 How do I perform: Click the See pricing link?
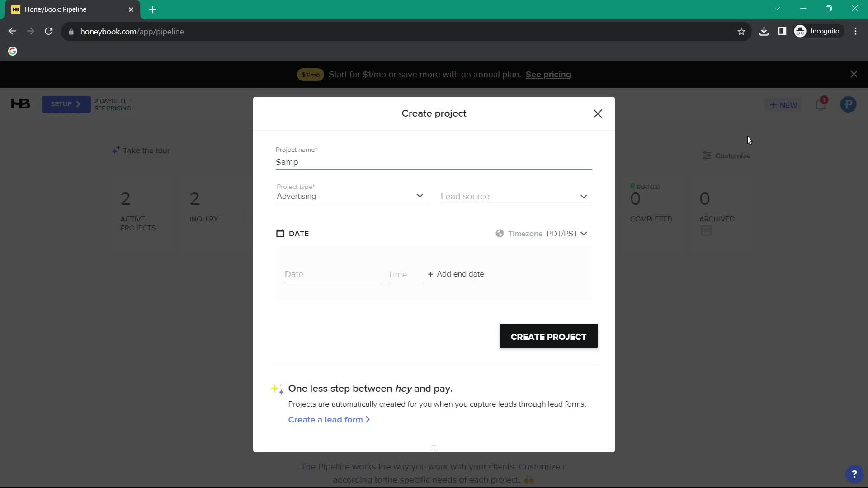click(548, 75)
